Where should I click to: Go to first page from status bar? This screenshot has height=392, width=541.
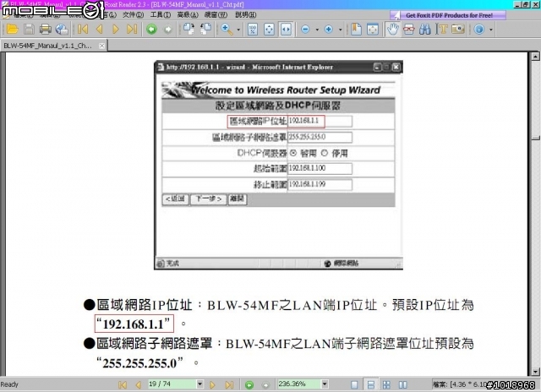[122, 384]
